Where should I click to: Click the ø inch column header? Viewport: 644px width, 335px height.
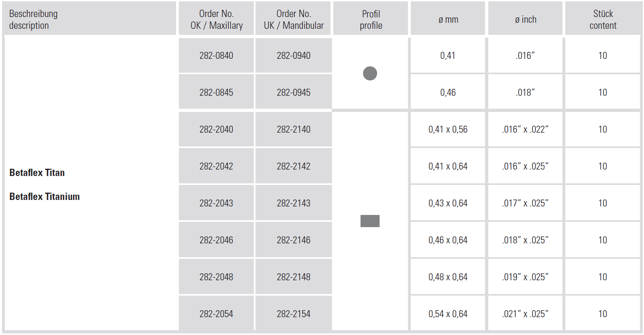click(x=526, y=19)
